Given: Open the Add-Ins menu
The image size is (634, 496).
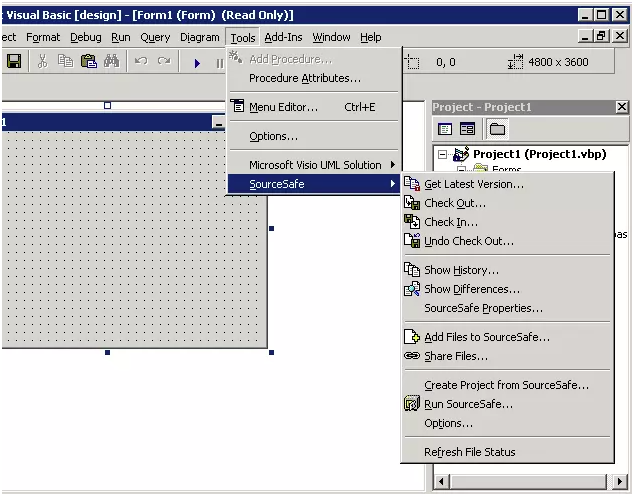Looking at the screenshot, I should point(283,38).
